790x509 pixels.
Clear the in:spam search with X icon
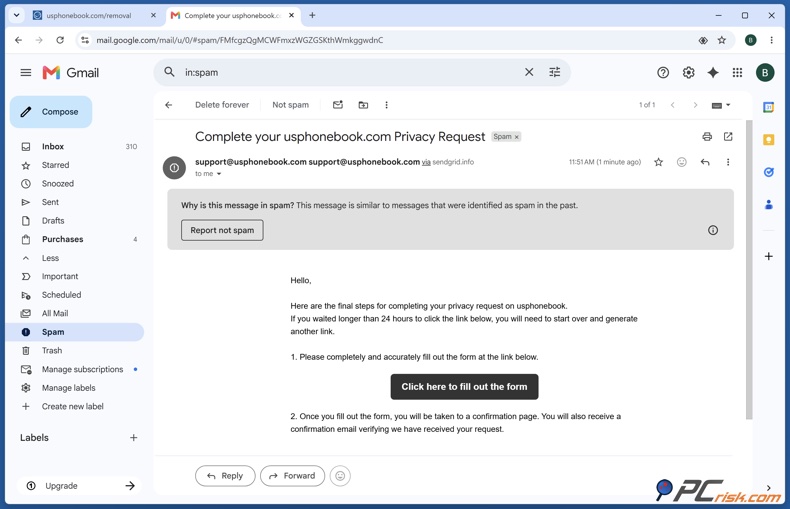(x=529, y=72)
